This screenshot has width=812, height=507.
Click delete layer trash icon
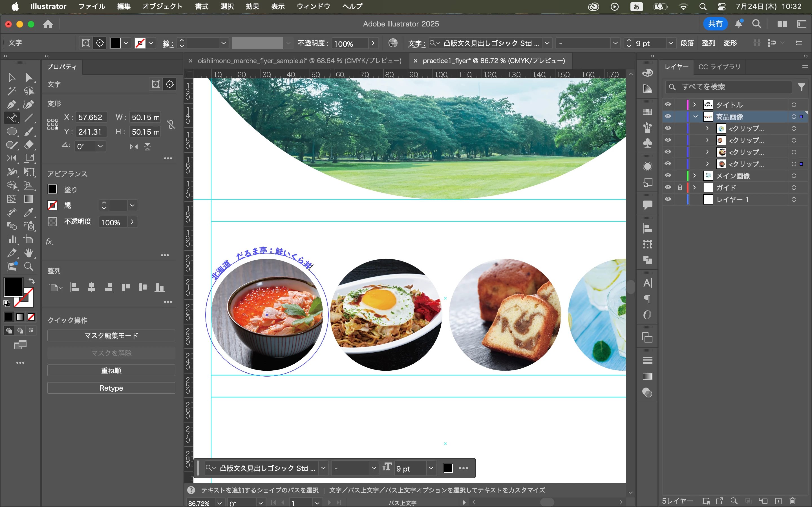coord(793,501)
